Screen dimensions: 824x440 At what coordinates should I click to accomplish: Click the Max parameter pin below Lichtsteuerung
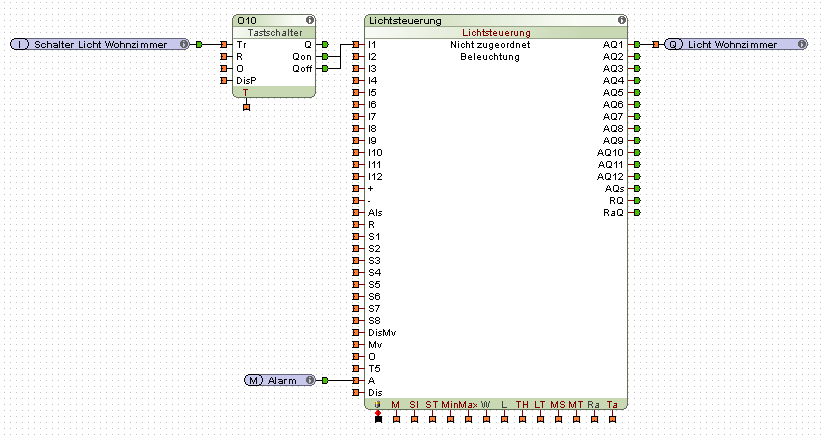pos(468,419)
